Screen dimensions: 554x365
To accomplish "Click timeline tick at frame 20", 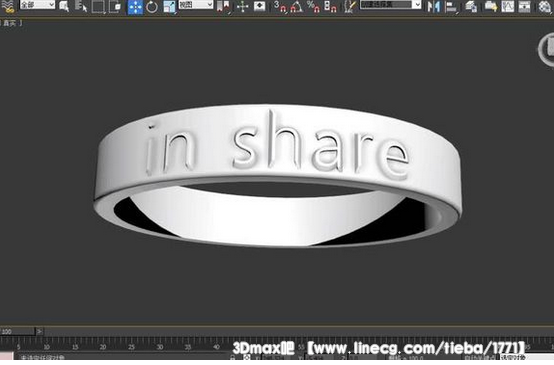I will (103, 347).
